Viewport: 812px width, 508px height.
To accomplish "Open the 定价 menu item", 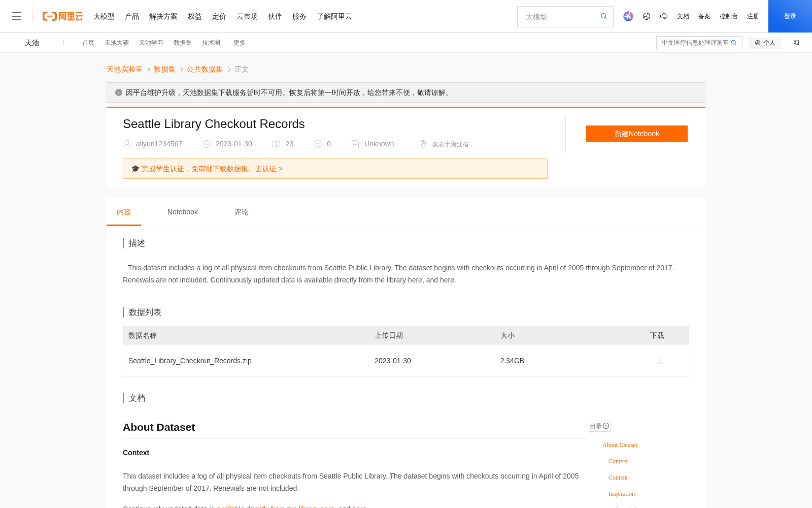I will (x=219, y=16).
